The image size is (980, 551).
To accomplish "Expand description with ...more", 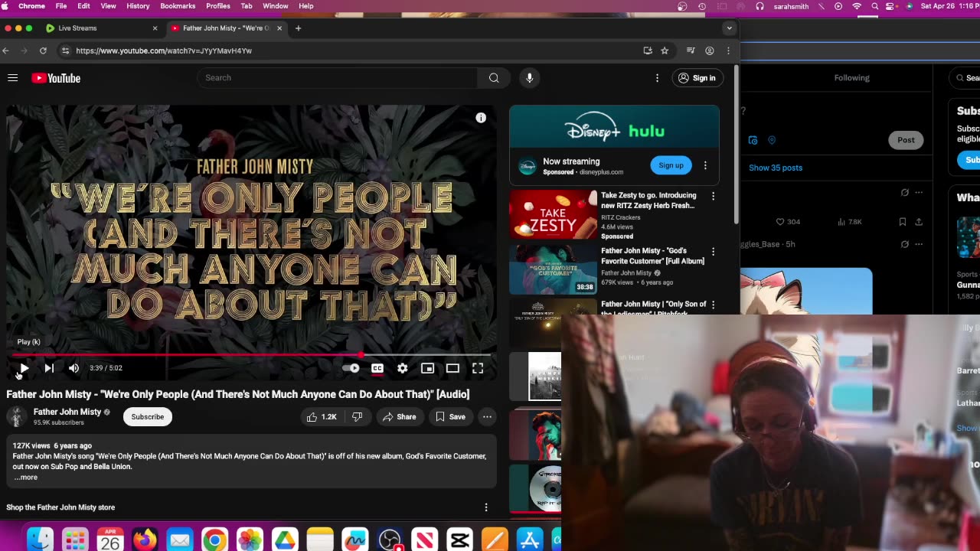I will coord(25,478).
